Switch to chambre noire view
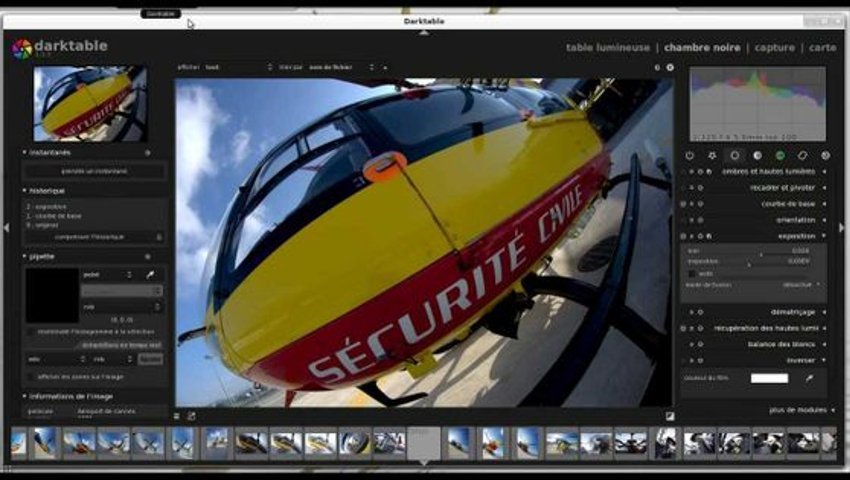Screen dimensions: 850x480 702,48
